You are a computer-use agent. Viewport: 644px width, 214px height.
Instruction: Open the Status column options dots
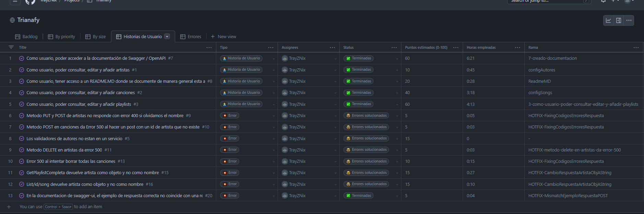pos(394,47)
